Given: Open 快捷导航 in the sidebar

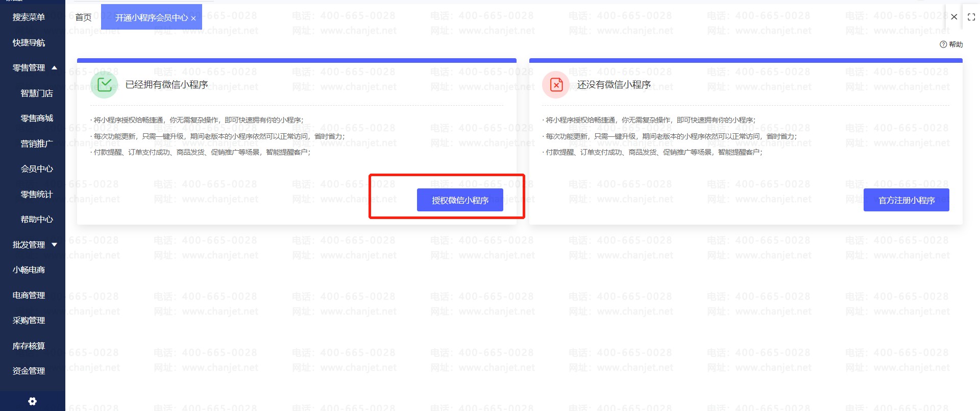Looking at the screenshot, I should coord(29,43).
